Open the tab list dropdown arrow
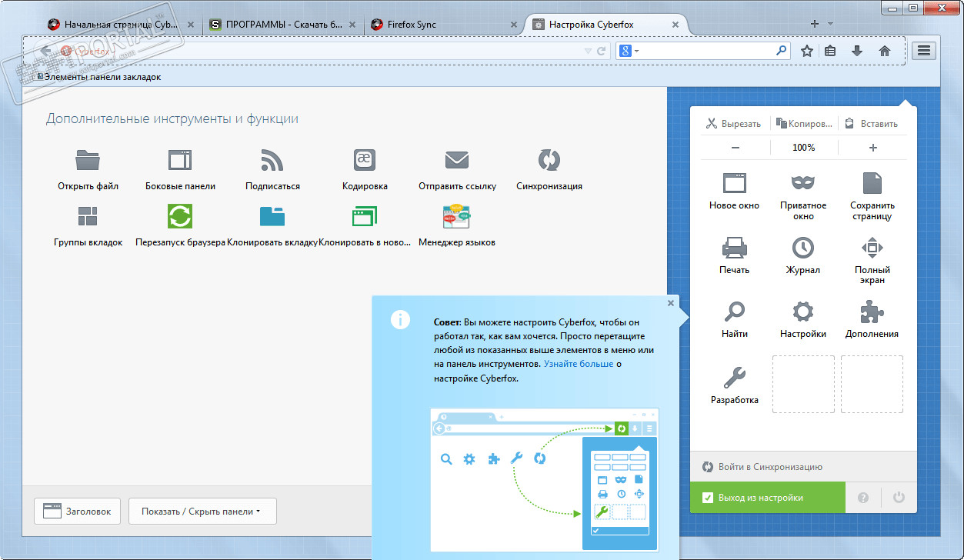The image size is (964, 560). point(831,24)
